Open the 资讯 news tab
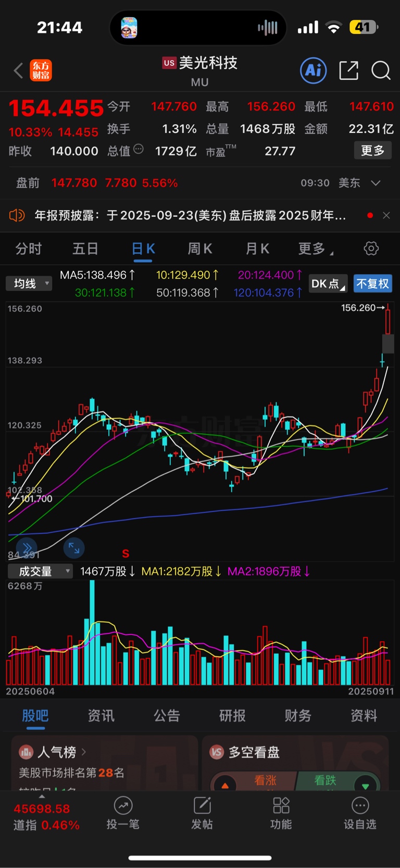The image size is (400, 868). [101, 716]
